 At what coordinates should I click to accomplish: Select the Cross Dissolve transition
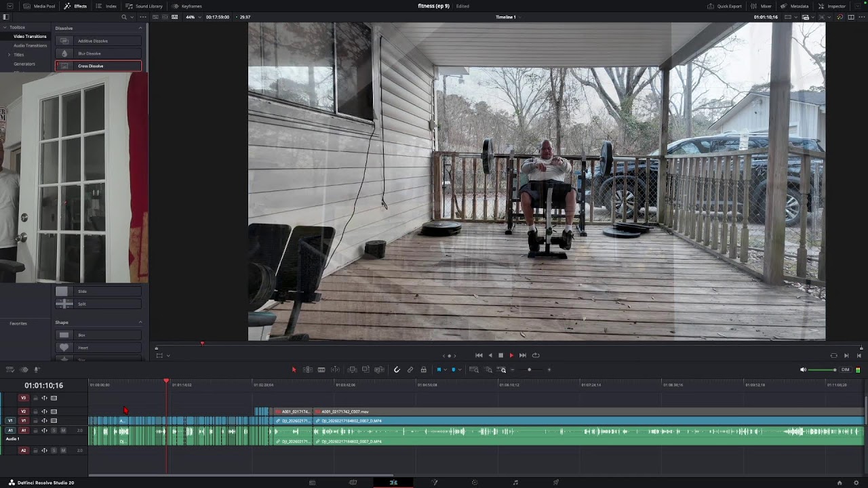(x=98, y=66)
